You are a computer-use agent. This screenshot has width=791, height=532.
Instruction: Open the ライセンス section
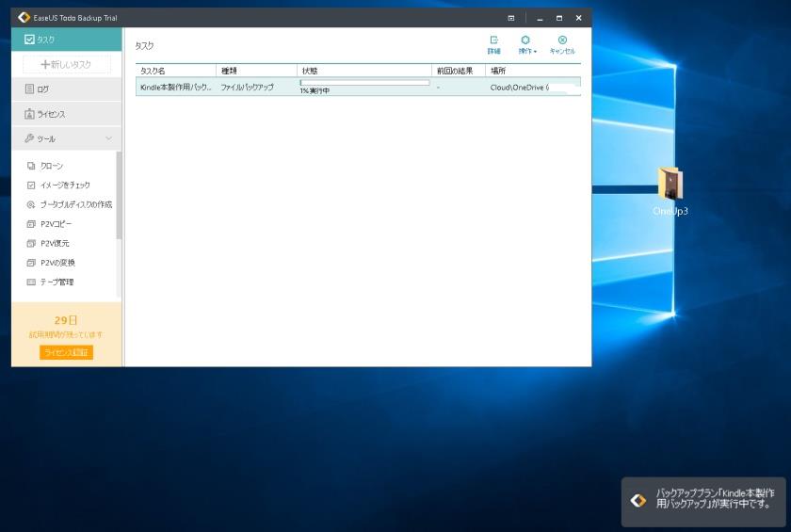tap(66, 114)
